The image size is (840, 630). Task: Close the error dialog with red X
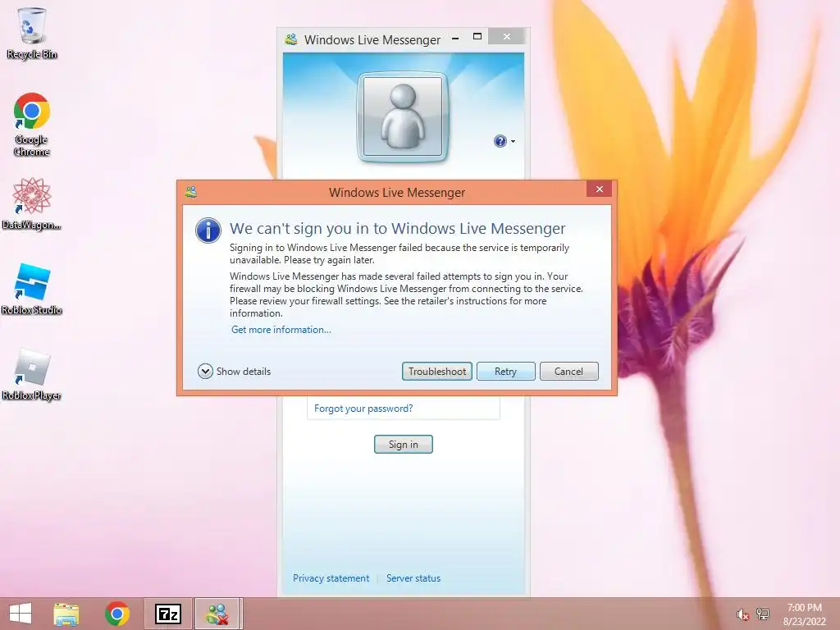click(x=600, y=189)
